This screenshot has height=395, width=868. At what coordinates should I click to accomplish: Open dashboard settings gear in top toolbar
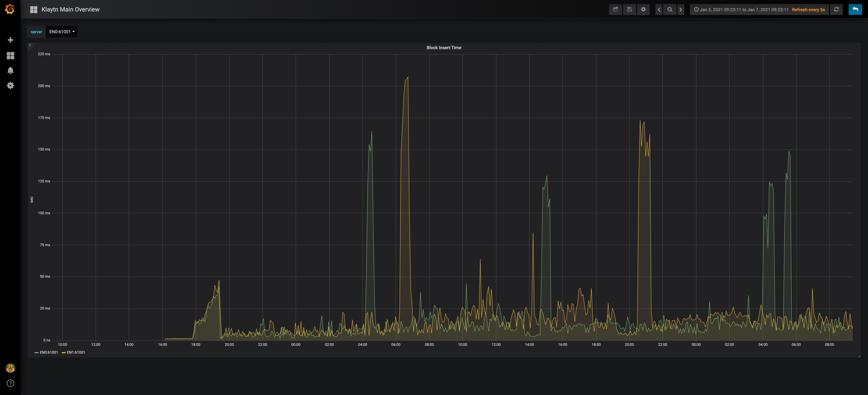643,9
